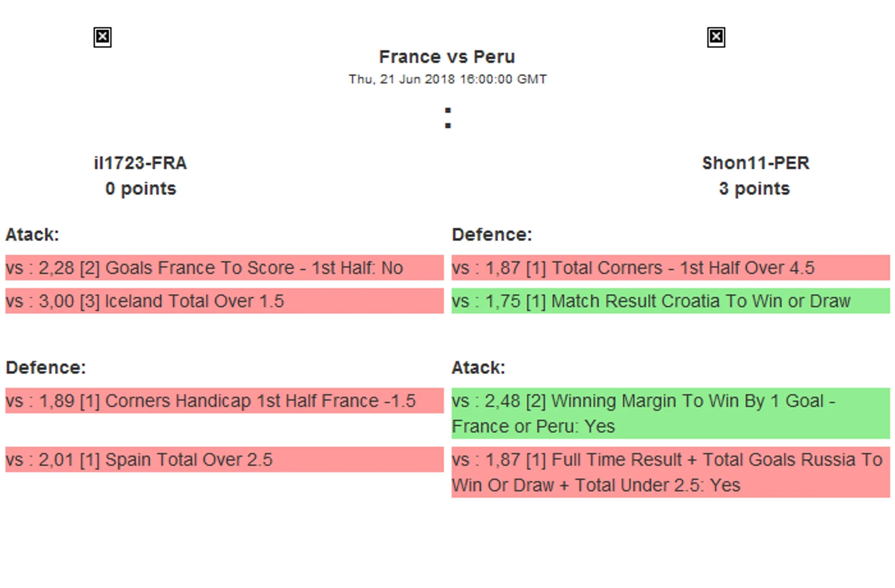This screenshot has height=588, width=895.
Task: Select green Winning Margin By 1 Goal bet
Action: pos(670,413)
